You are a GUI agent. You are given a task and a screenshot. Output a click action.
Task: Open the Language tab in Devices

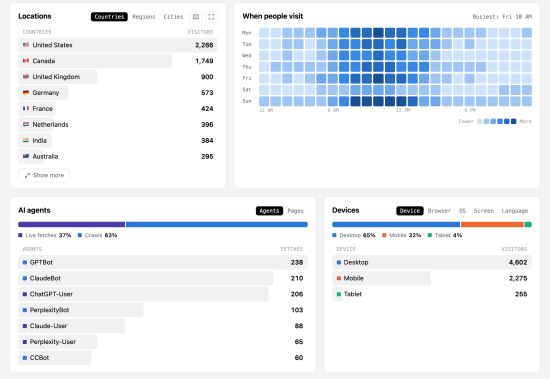tap(515, 211)
